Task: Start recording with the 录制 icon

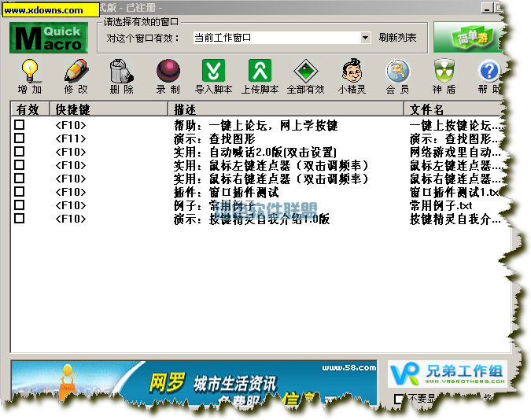Action: click(168, 71)
